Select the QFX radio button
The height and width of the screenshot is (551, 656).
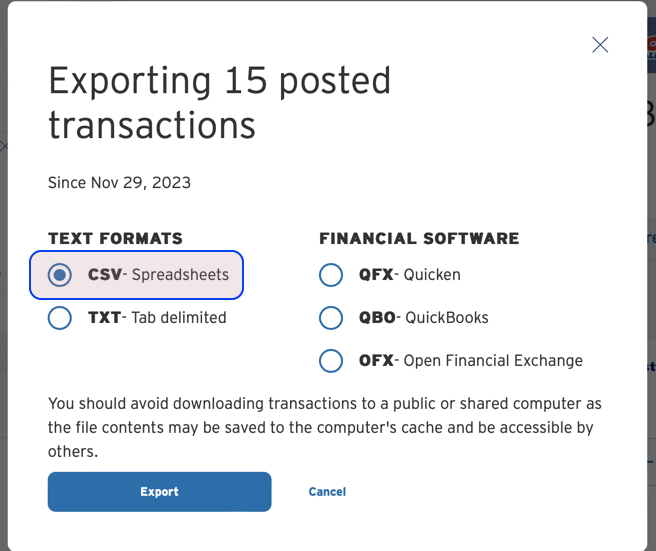point(331,274)
